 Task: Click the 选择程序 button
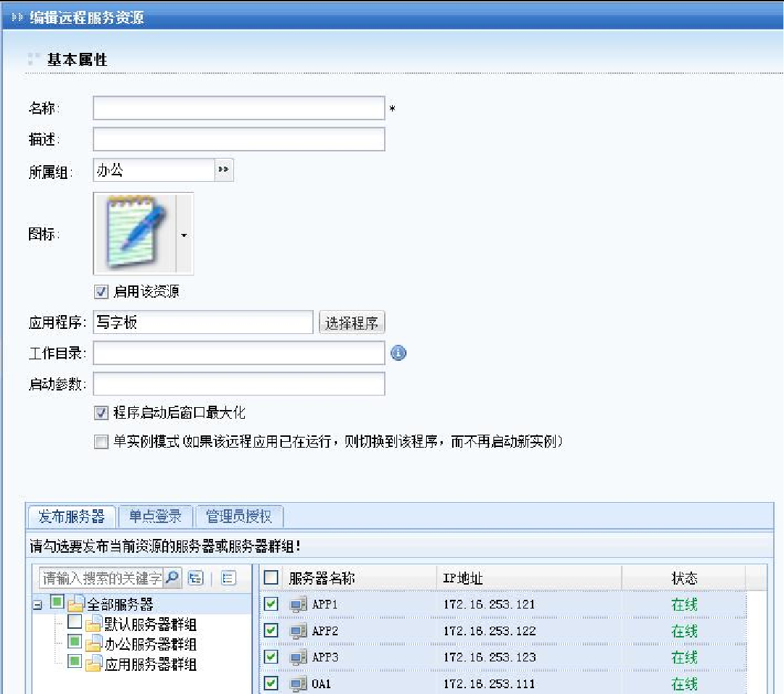(351, 323)
